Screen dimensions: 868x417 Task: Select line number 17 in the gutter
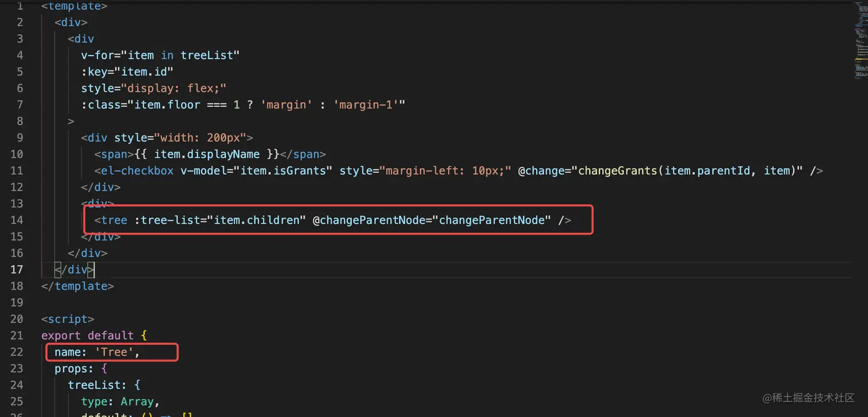[x=17, y=270]
